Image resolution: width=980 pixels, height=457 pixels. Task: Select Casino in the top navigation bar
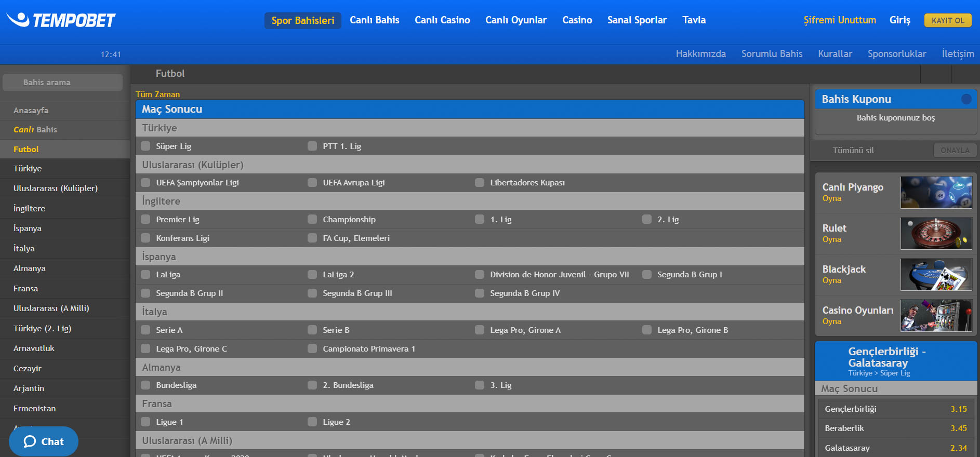pyautogui.click(x=577, y=20)
